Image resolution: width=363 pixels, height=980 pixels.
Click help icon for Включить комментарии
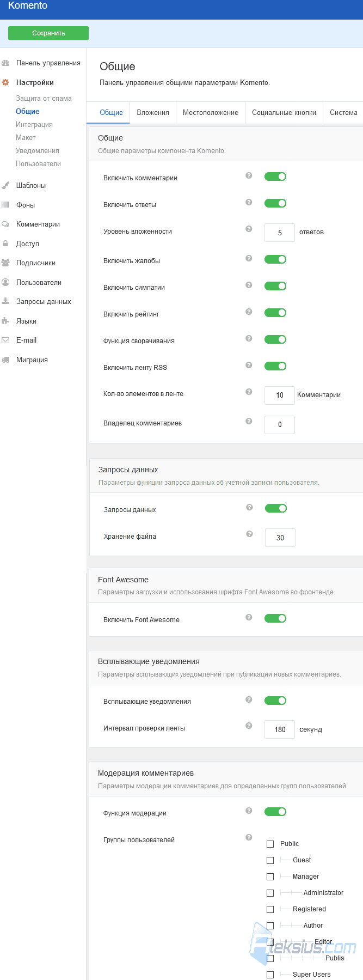point(249,175)
